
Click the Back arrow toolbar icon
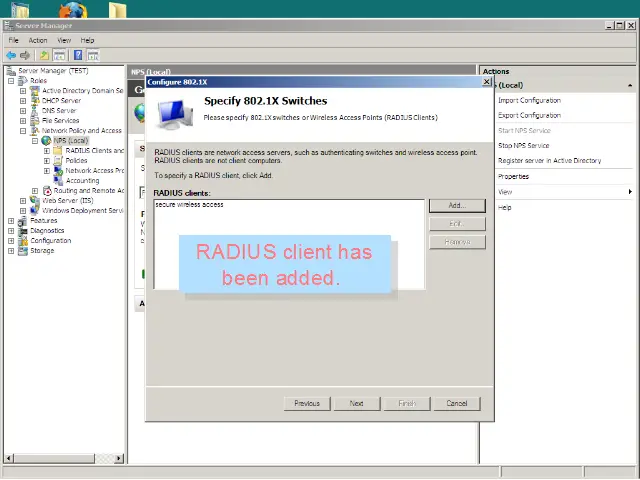[11, 55]
